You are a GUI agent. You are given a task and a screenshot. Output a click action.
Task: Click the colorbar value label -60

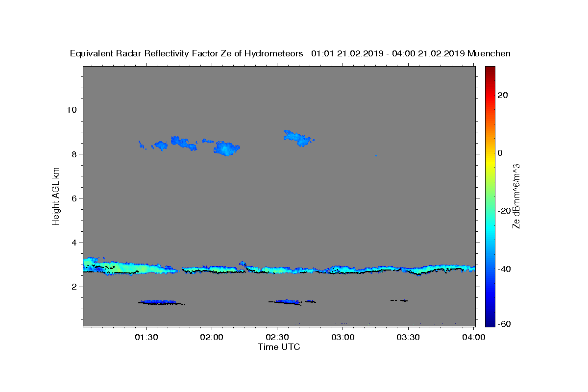click(x=504, y=324)
